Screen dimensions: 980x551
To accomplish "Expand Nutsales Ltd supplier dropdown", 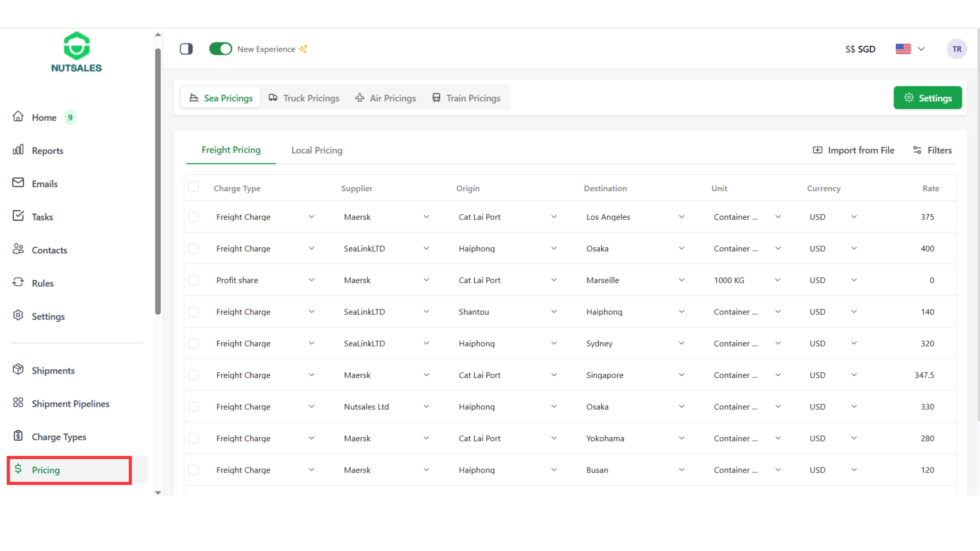I will 426,407.
